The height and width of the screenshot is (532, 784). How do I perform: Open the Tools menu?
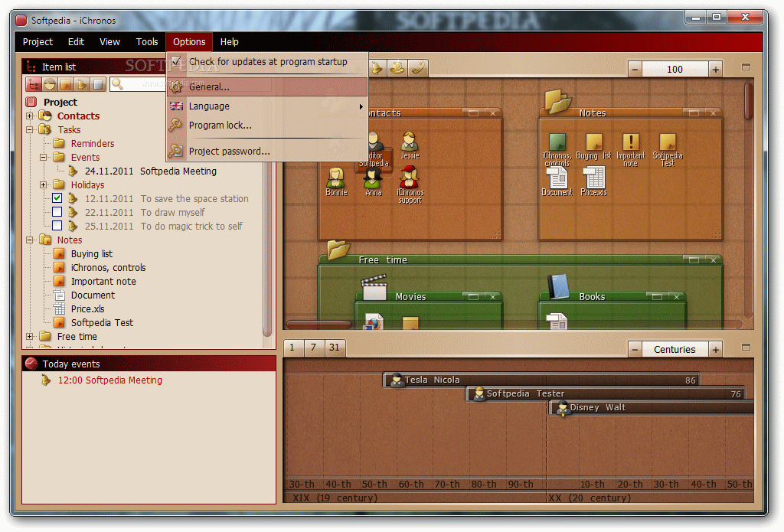[x=147, y=42]
